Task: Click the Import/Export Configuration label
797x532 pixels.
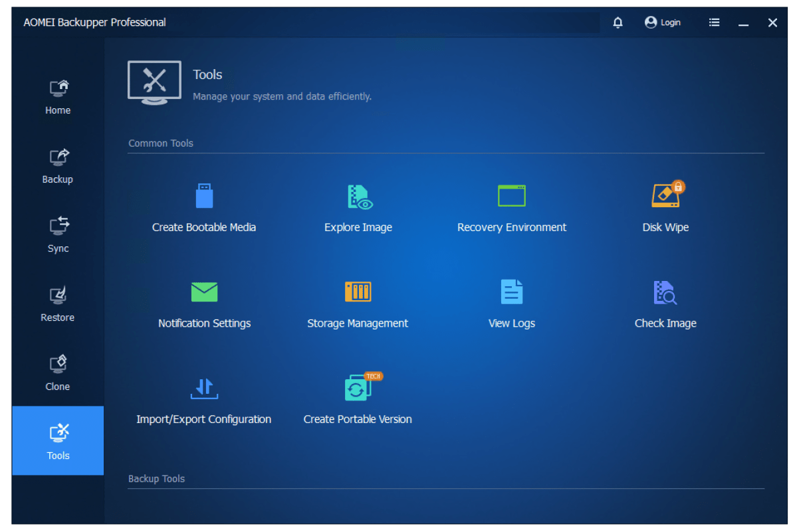Action: click(x=204, y=419)
